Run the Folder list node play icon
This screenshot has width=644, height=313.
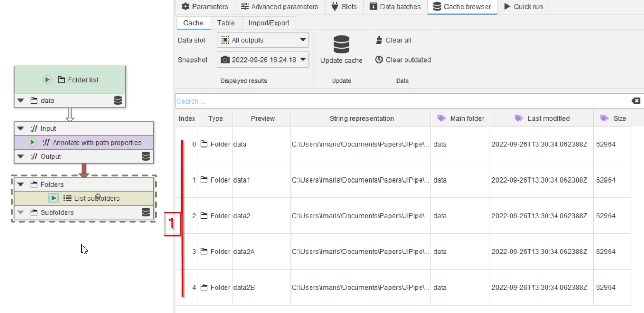click(x=47, y=80)
